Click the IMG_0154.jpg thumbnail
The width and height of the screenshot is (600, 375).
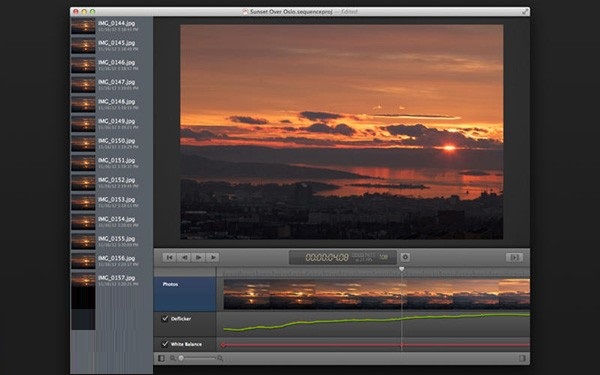click(x=83, y=222)
